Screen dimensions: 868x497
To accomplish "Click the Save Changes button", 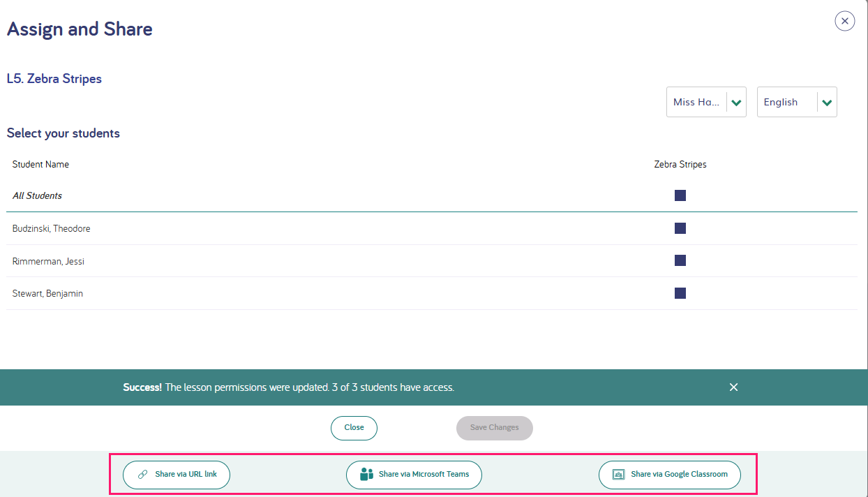I will coord(495,428).
